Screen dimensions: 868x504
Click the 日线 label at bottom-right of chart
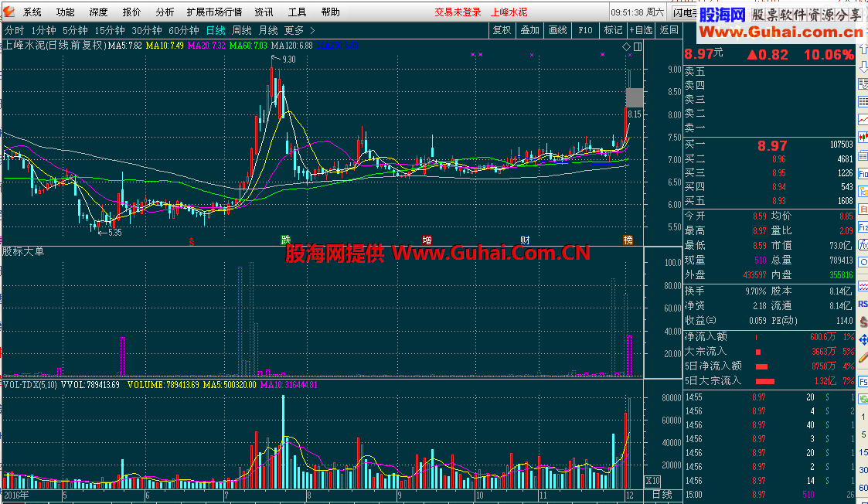point(662,495)
